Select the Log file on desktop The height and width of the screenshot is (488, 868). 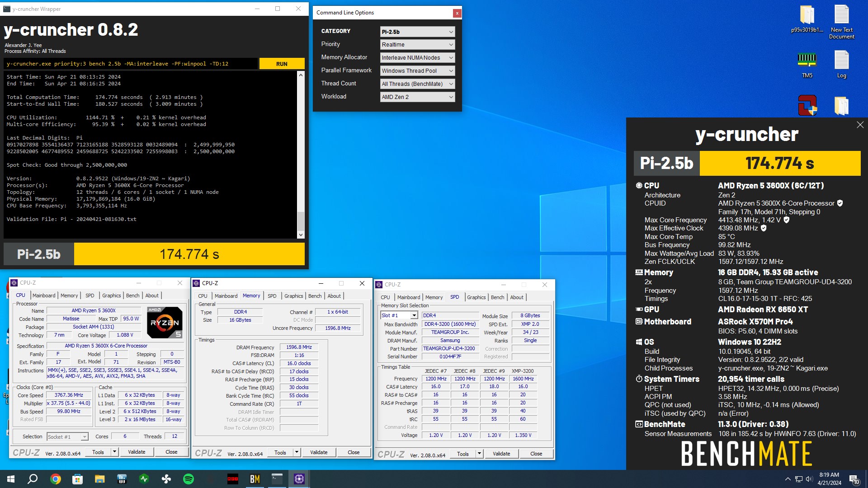coord(841,65)
